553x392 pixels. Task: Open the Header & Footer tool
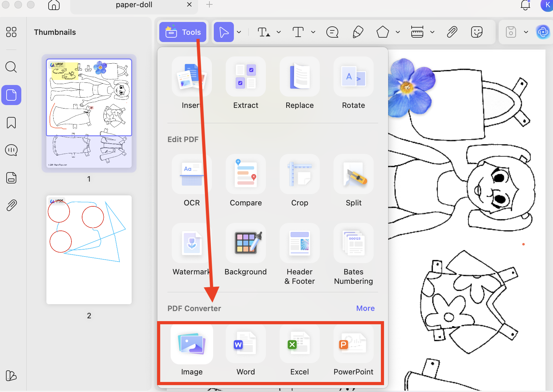click(300, 254)
